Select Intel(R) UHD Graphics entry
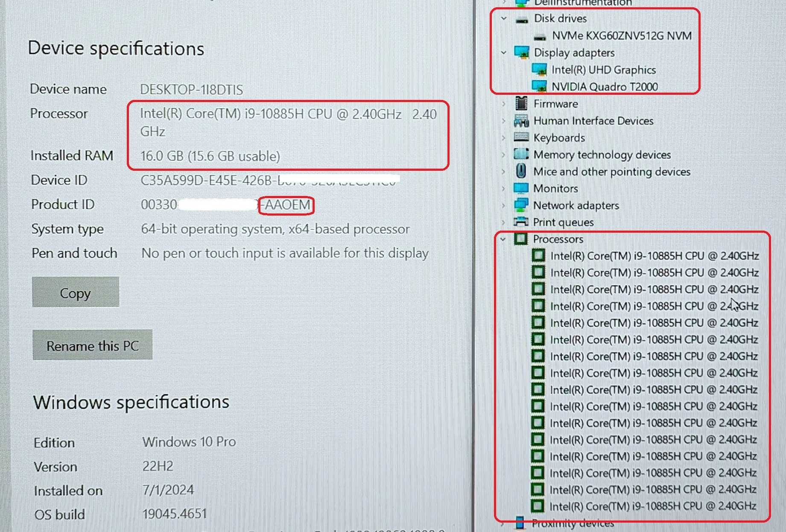This screenshot has width=786, height=532. [604, 70]
